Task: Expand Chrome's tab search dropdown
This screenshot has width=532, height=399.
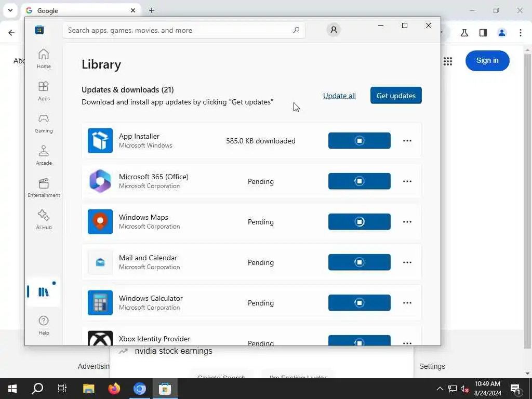Action: pyautogui.click(x=10, y=10)
